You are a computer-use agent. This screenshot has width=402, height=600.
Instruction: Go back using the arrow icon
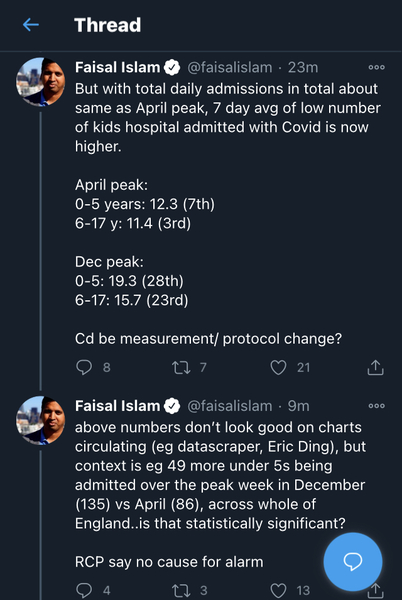click(x=31, y=25)
